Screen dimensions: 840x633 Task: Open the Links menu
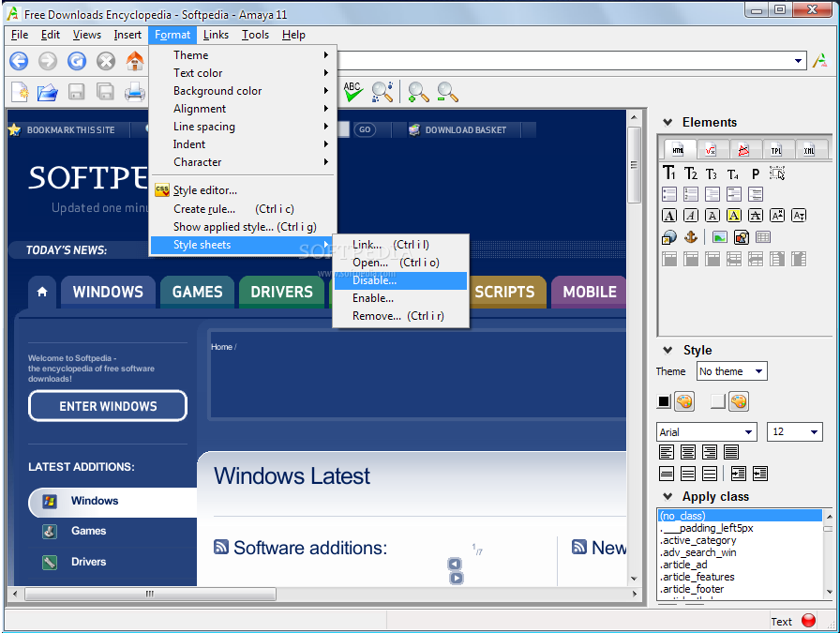point(216,35)
